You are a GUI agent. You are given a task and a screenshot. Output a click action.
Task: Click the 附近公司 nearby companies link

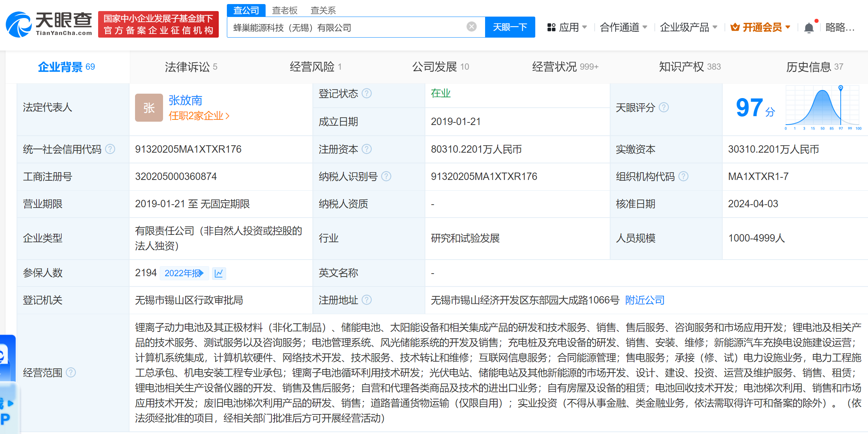(x=644, y=300)
